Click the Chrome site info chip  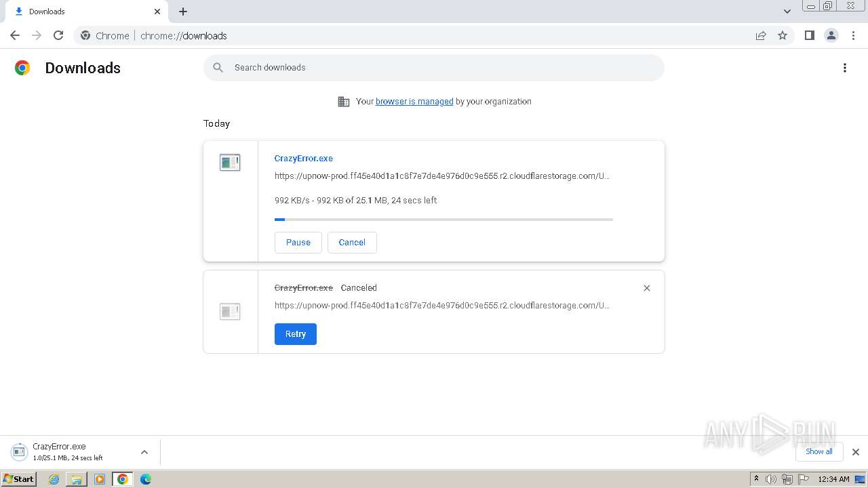click(105, 36)
